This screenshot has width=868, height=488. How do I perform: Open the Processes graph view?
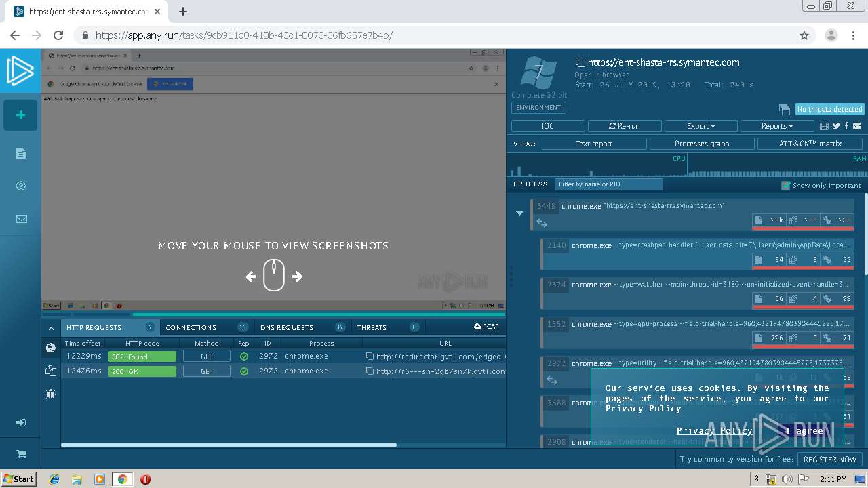[702, 144]
